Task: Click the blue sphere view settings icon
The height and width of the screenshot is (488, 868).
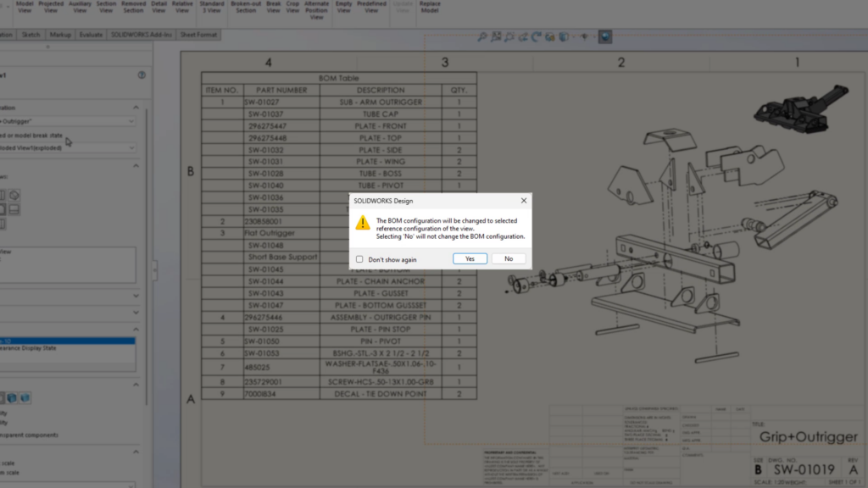Action: click(605, 37)
